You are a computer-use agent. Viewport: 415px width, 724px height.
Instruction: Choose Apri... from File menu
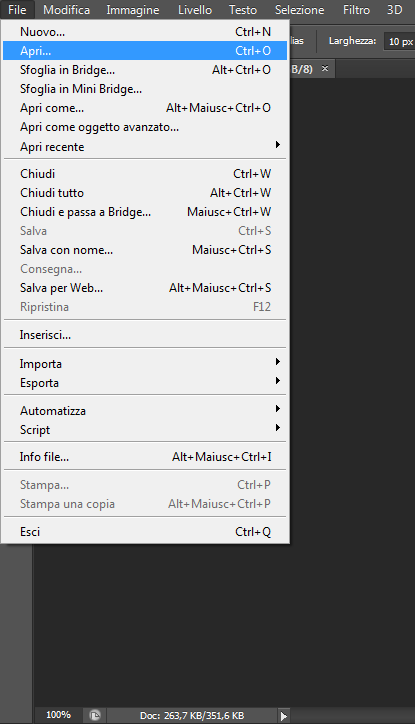145,51
